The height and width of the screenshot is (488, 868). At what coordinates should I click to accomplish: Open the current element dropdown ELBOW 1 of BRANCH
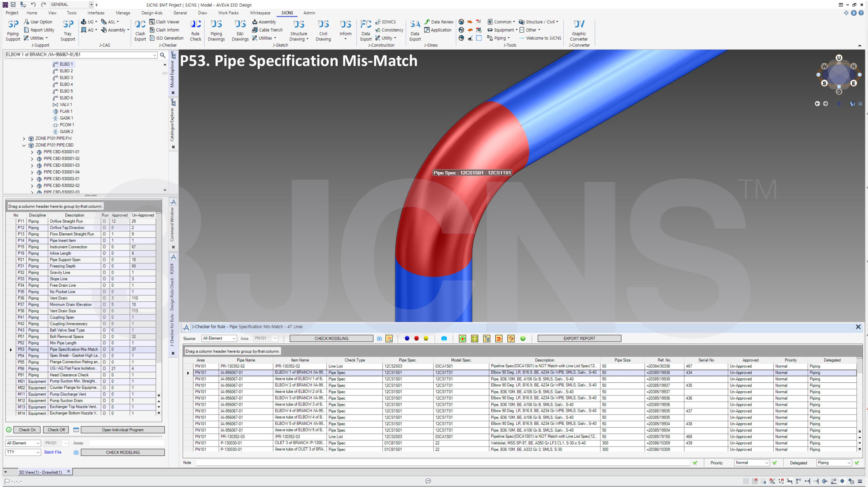[x=154, y=55]
